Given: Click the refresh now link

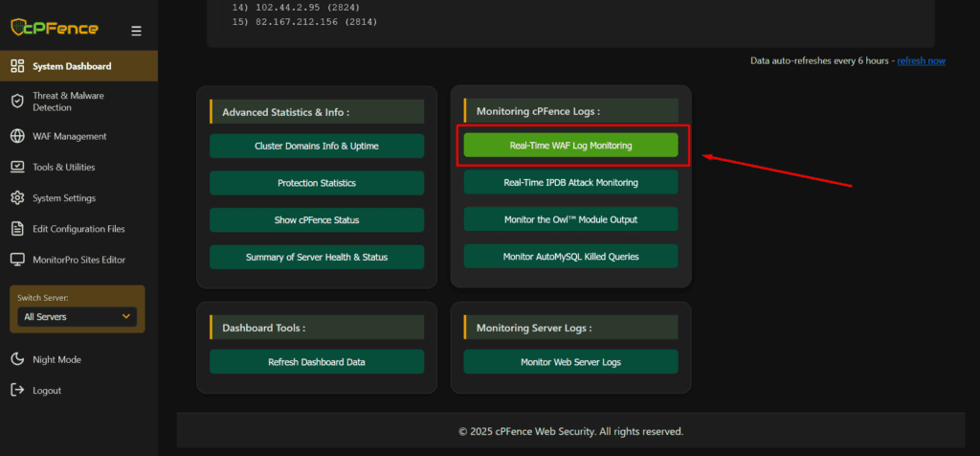Looking at the screenshot, I should click(x=921, y=60).
